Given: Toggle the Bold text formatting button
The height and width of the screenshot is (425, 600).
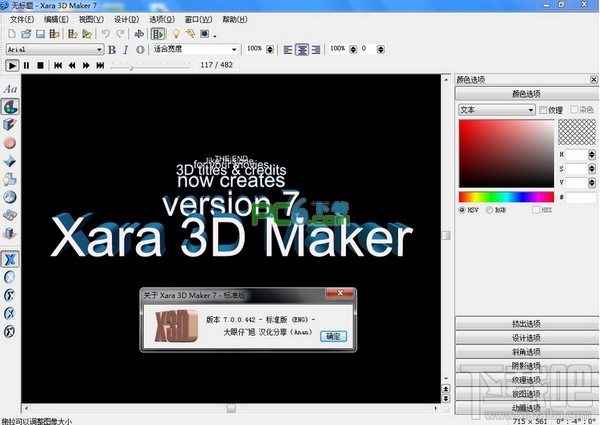Looking at the screenshot, I should (112, 49).
